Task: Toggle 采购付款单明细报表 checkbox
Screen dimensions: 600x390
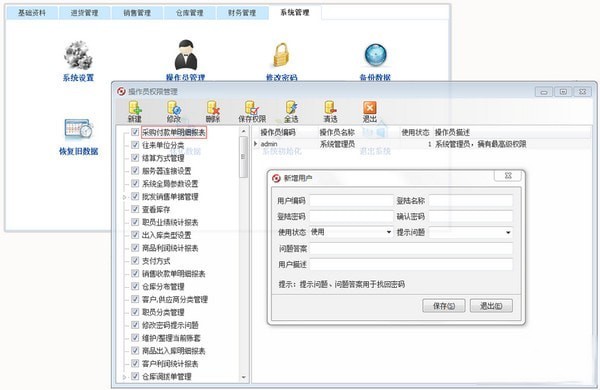Action: [135, 132]
